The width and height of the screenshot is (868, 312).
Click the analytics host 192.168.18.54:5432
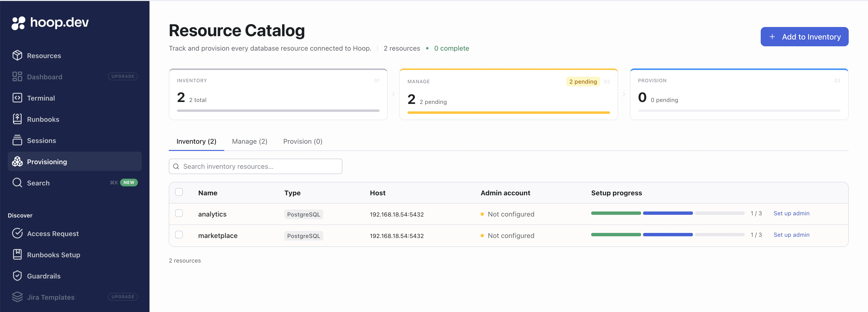tap(397, 214)
